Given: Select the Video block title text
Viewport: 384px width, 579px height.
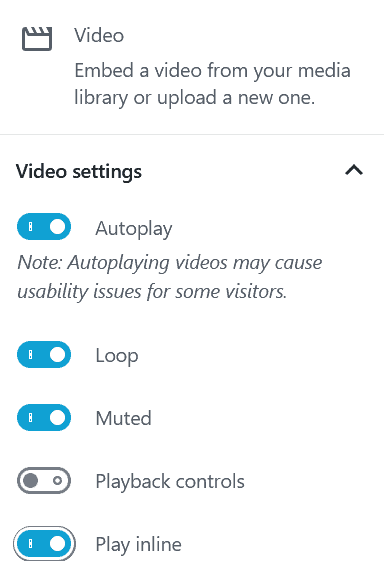Looking at the screenshot, I should 99,35.
